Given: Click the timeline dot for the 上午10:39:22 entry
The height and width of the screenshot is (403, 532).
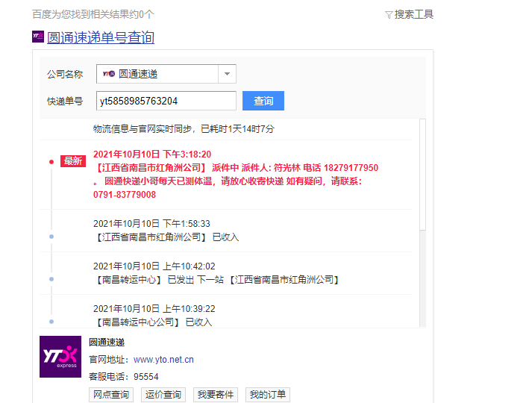Looking at the screenshot, I should (x=51, y=322).
